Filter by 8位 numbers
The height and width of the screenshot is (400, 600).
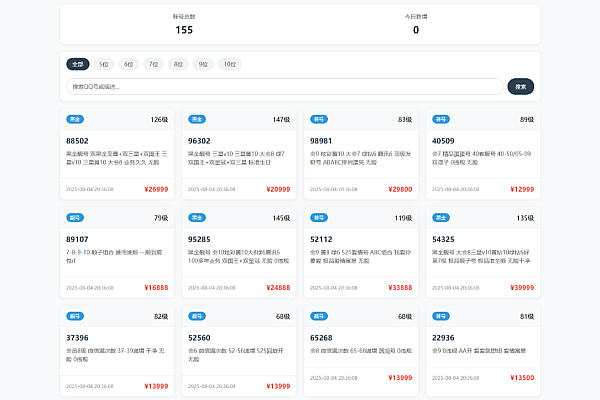coord(178,64)
